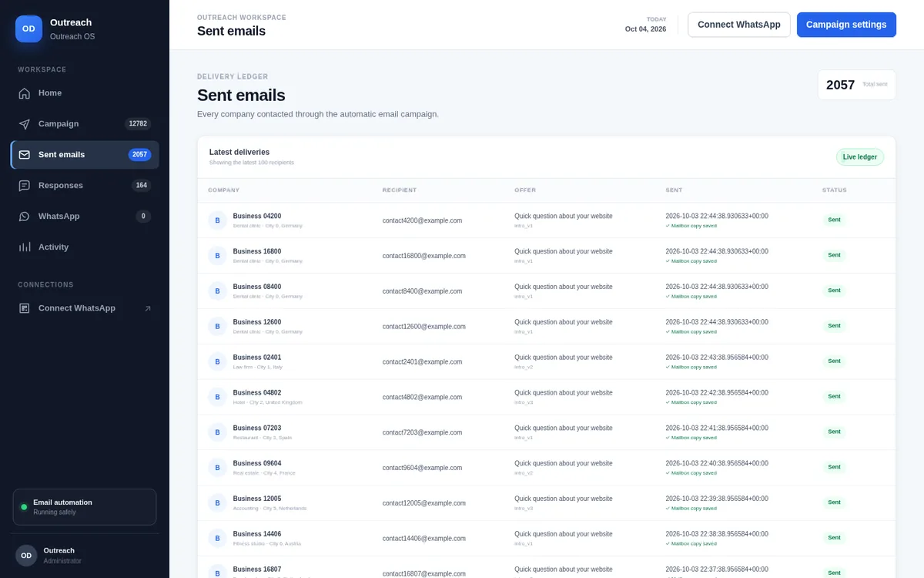Click the WhatsApp sidebar icon
The height and width of the screenshot is (578, 924).
click(x=25, y=217)
